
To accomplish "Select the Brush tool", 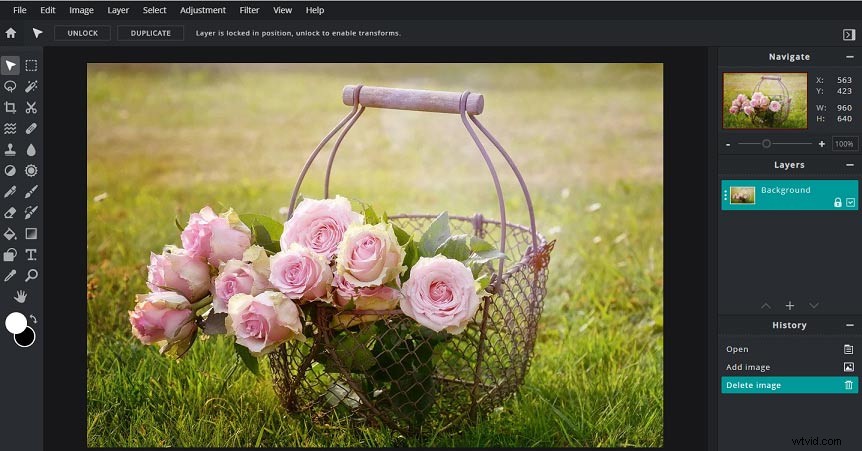I will click(x=31, y=191).
